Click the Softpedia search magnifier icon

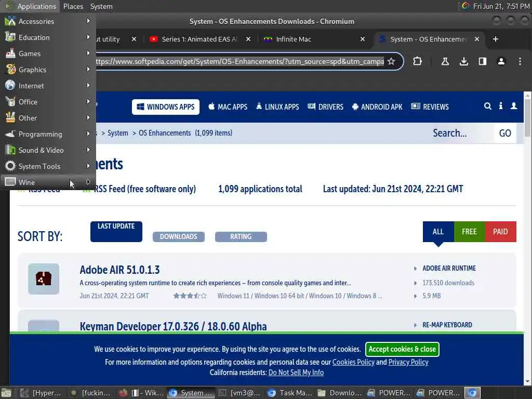coord(487,106)
